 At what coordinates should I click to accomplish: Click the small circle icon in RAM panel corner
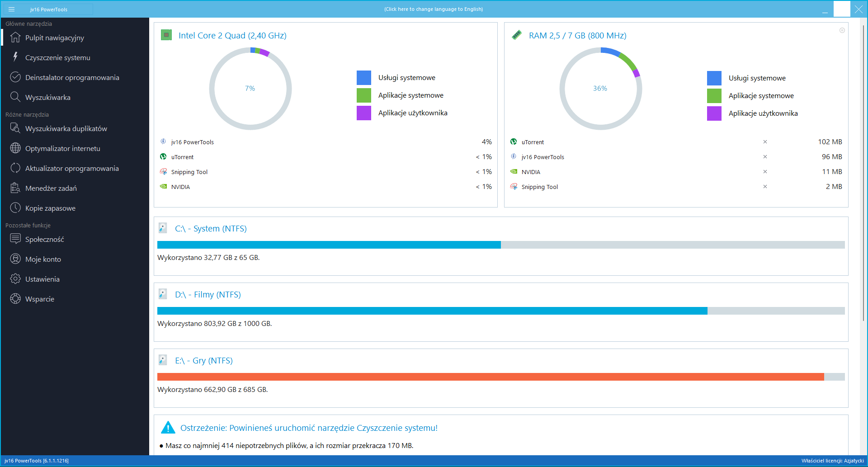click(842, 30)
